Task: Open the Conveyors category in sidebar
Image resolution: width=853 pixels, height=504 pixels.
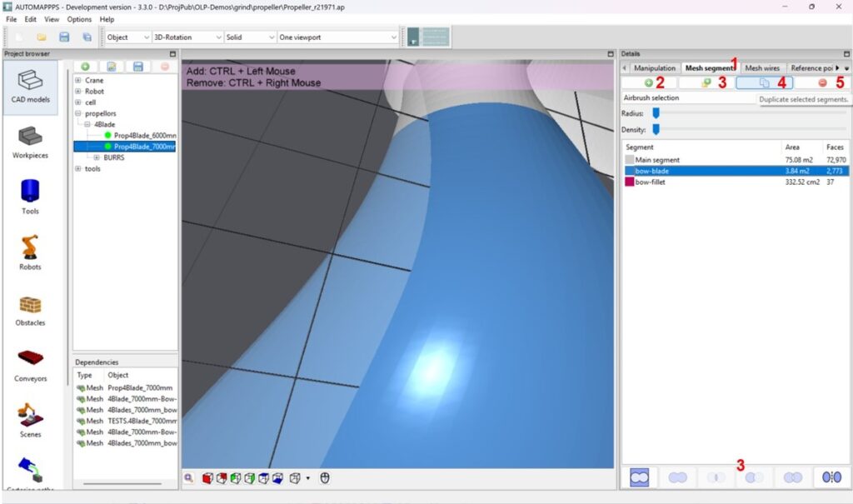Action: point(30,362)
